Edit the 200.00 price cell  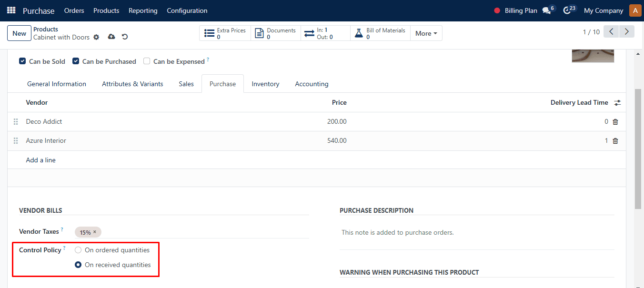point(337,122)
